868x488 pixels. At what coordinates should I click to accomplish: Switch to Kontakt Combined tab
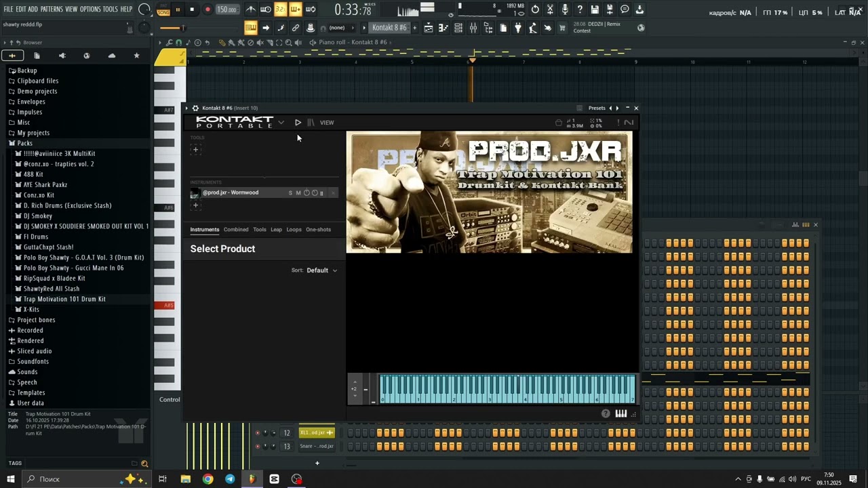[236, 229]
